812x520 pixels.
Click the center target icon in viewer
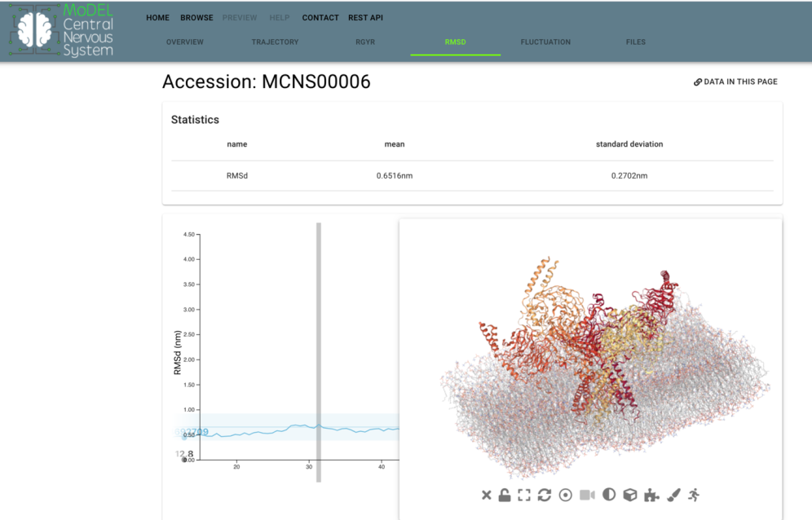coord(565,495)
